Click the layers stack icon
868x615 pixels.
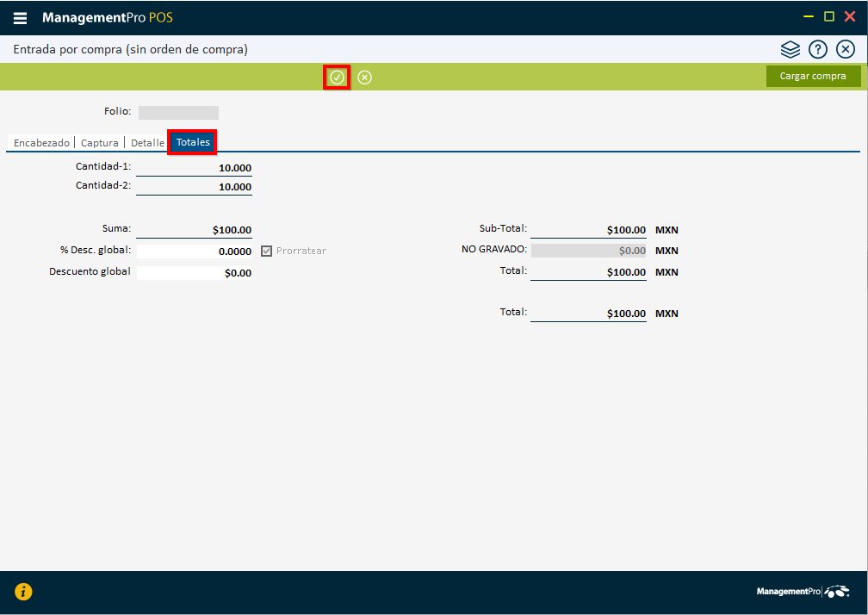point(790,50)
